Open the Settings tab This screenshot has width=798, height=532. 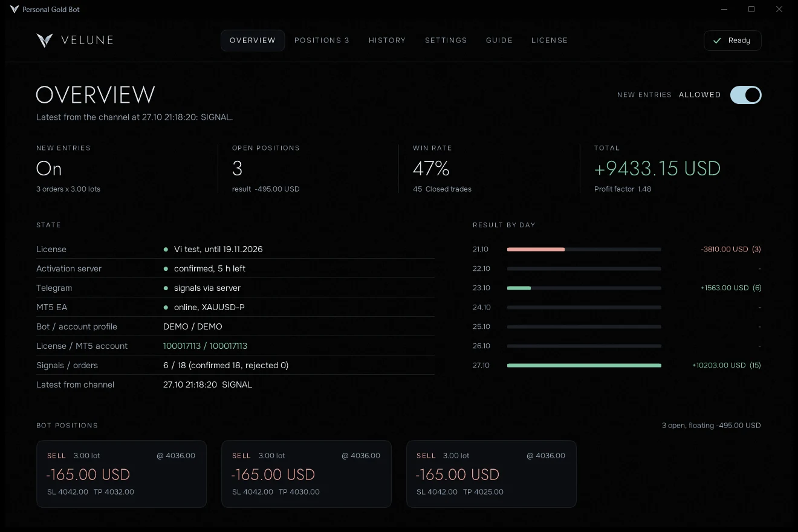pos(446,41)
